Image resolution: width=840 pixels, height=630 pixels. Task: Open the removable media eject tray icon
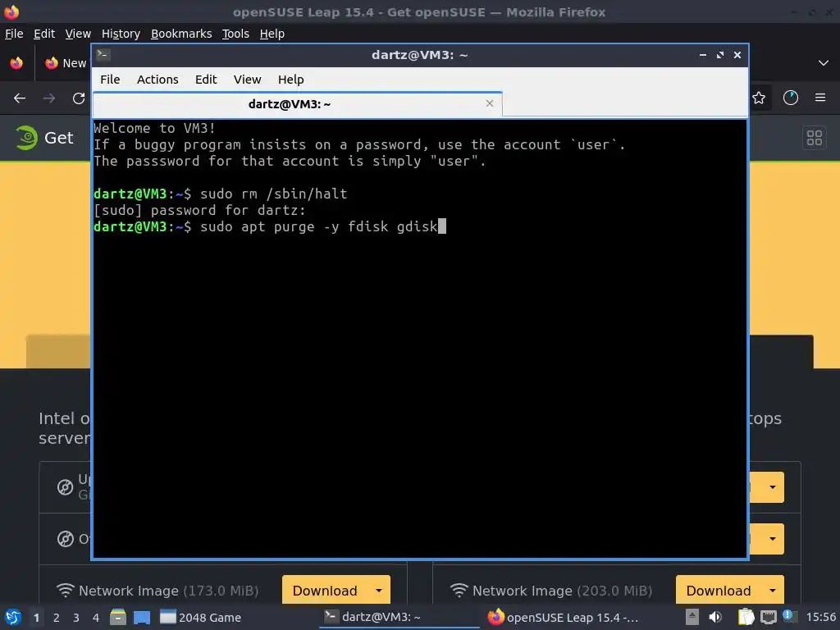click(x=692, y=617)
